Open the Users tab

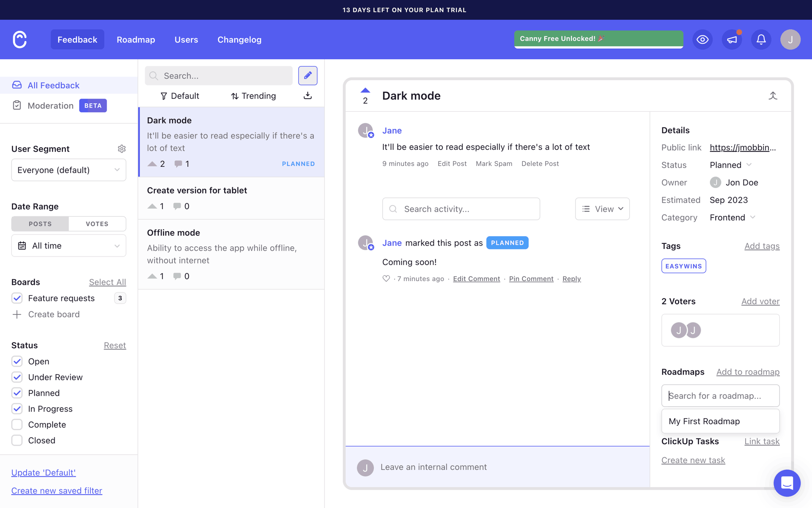186,39
